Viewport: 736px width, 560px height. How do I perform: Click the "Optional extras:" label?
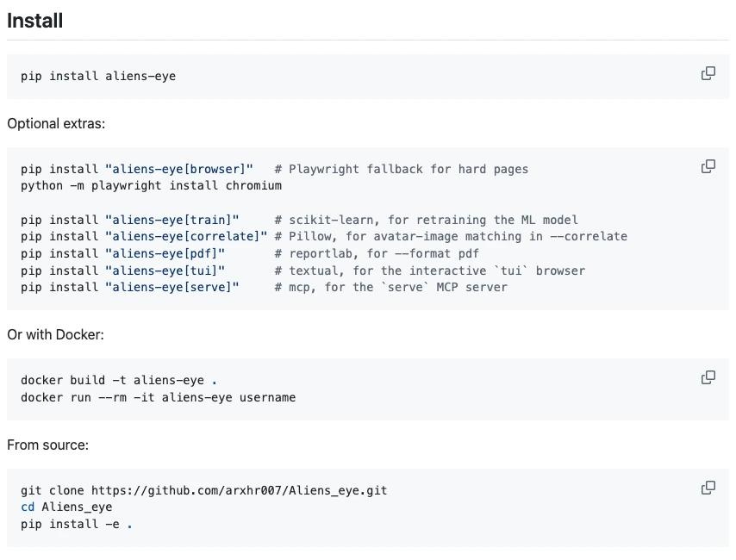pos(56,123)
